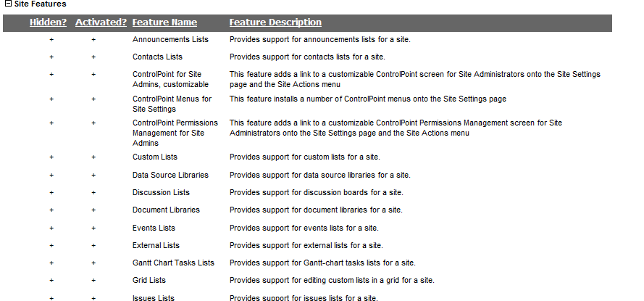The width and height of the screenshot is (644, 301).
Task: Sort by the Activated? column header
Action: point(101,22)
